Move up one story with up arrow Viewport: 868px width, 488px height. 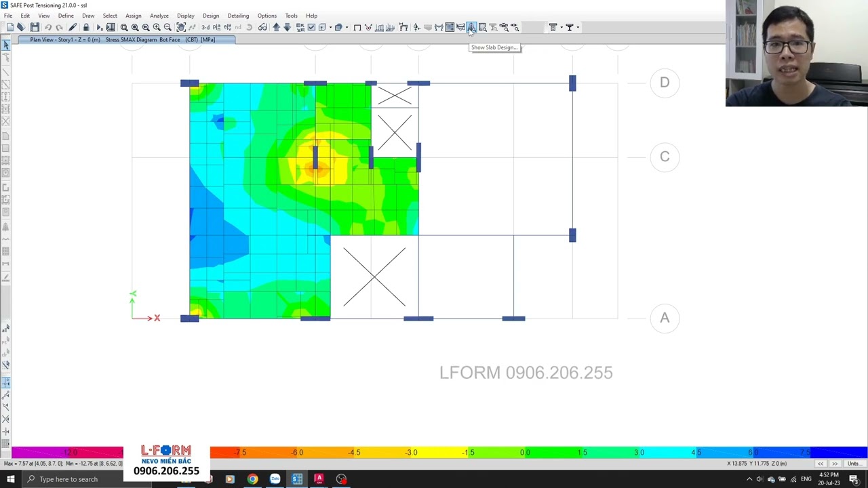pos(276,27)
